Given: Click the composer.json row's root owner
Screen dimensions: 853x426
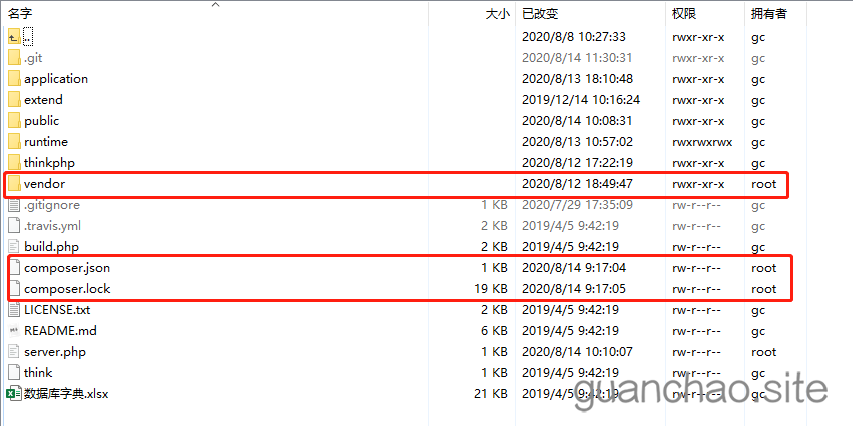Looking at the screenshot, I should click(x=764, y=268).
